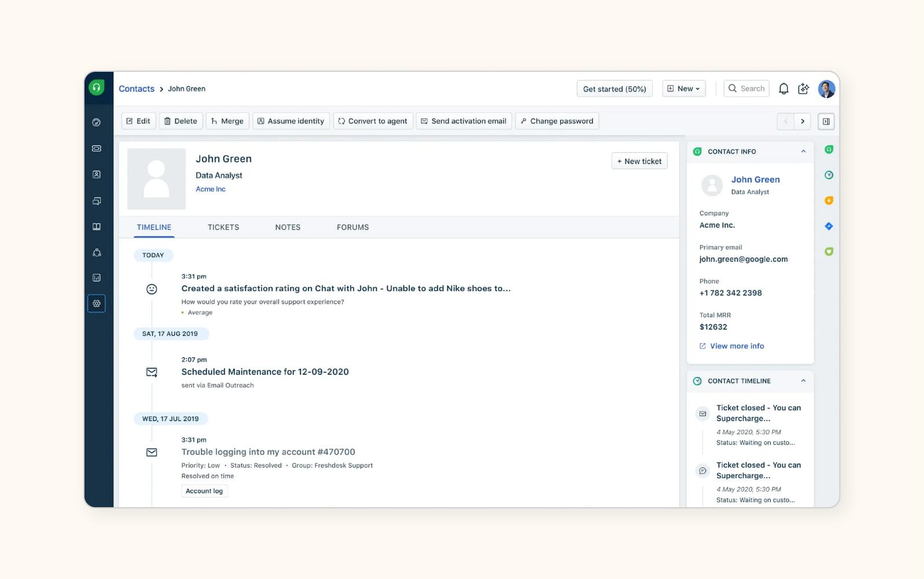Viewport: 924px width, 579px height.
Task: Click Change password button
Action: pyautogui.click(x=557, y=121)
